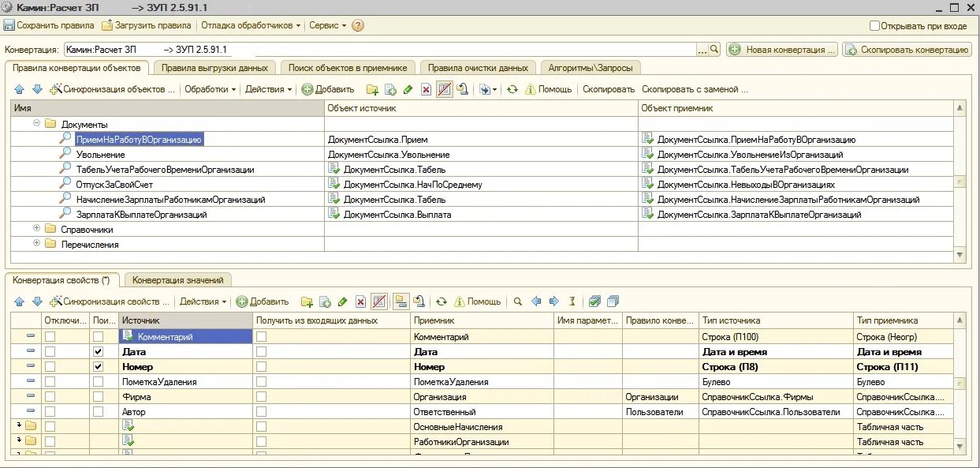Move object rule down in upper toolbar
Screen dimensions: 980x468
click(36, 89)
